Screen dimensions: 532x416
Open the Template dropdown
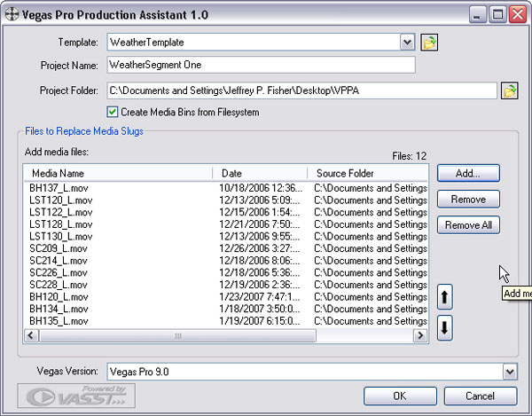407,43
